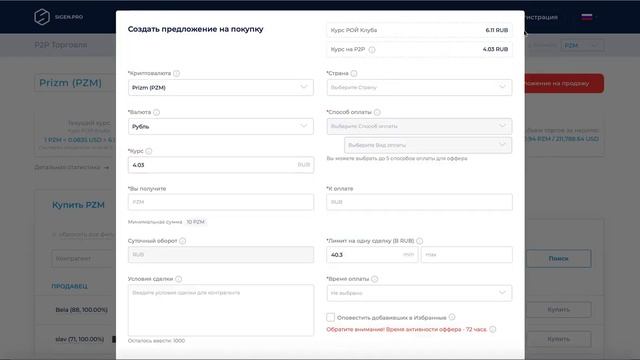Open the Выберите Способ оплаты dropdown

(419, 127)
